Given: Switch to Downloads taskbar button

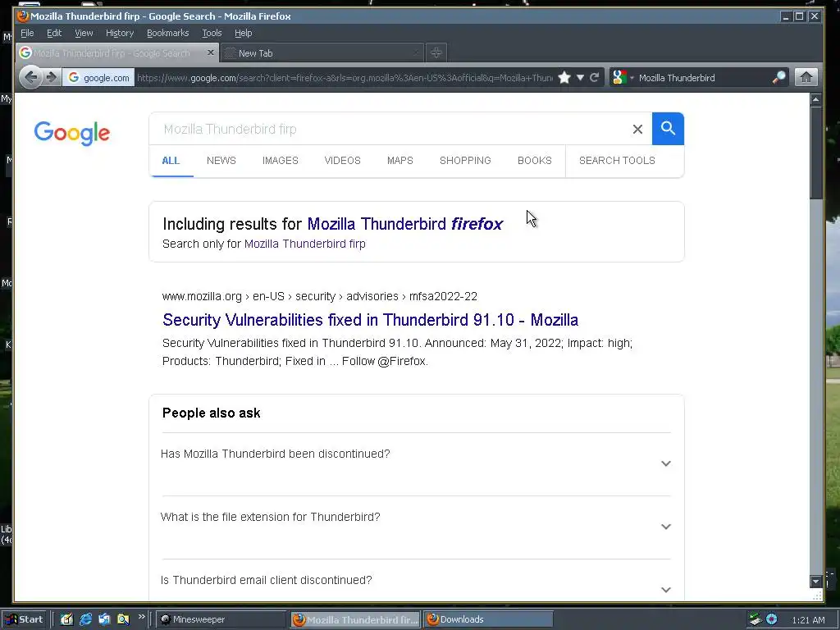Looking at the screenshot, I should coord(488,619).
